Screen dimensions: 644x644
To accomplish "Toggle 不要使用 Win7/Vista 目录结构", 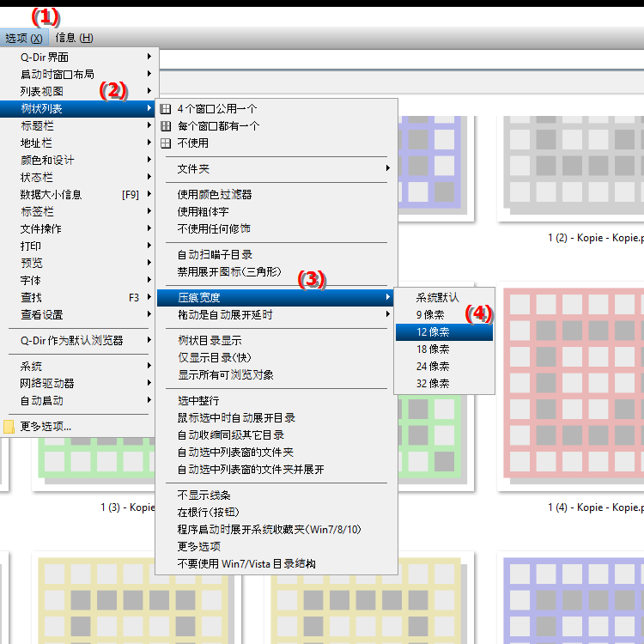I will (276, 564).
